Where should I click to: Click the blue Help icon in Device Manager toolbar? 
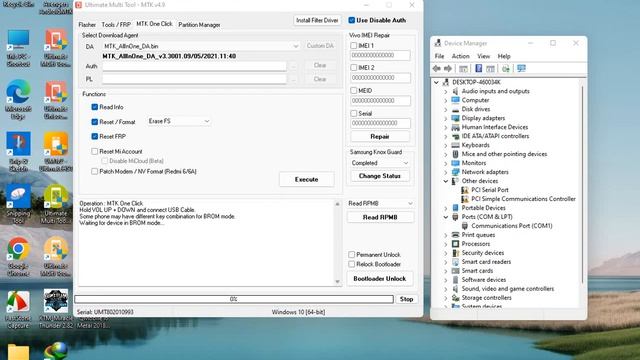(478, 69)
